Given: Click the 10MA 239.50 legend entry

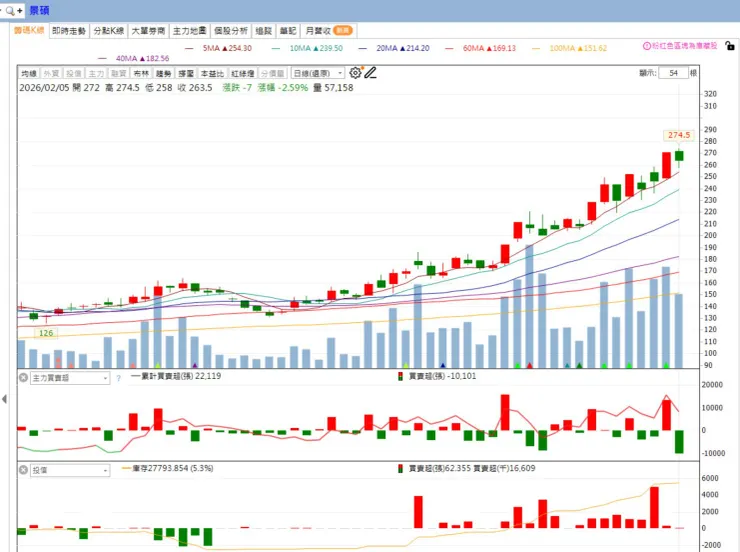Looking at the screenshot, I should 307,48.
